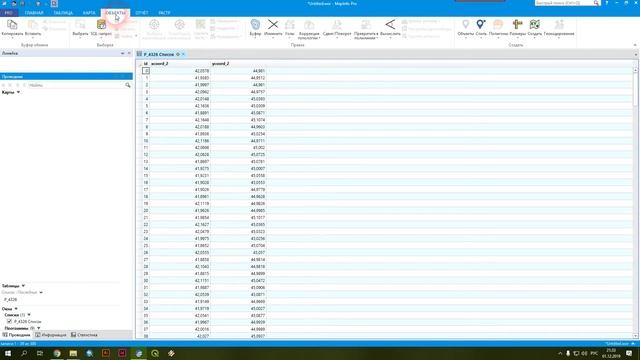The width and height of the screenshot is (640, 360).
Task: Click the taskbar search icon
Action: click(24, 353)
